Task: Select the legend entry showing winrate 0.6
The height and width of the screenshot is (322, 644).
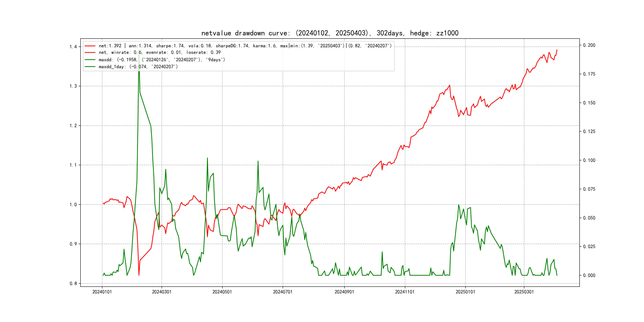Action: click(159, 52)
